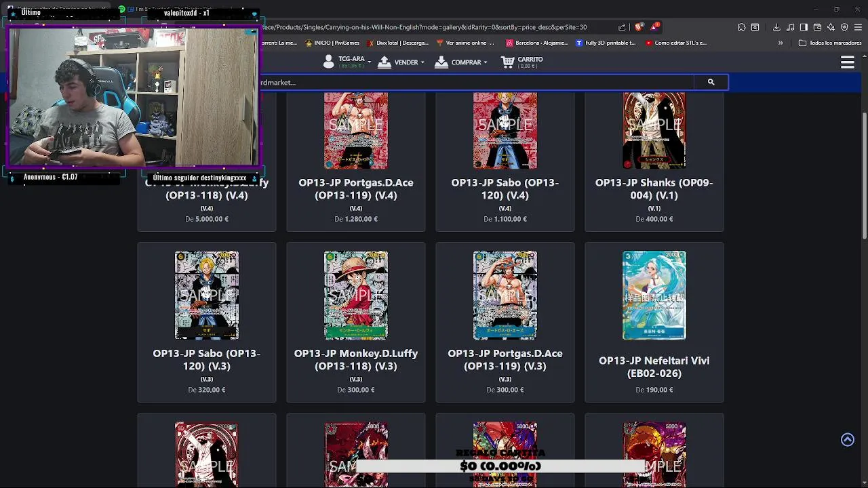Open Portgas.D.Ace (OP13-119) (V.4) card thumbnail
This screenshot has height=488, width=868.
(x=356, y=131)
